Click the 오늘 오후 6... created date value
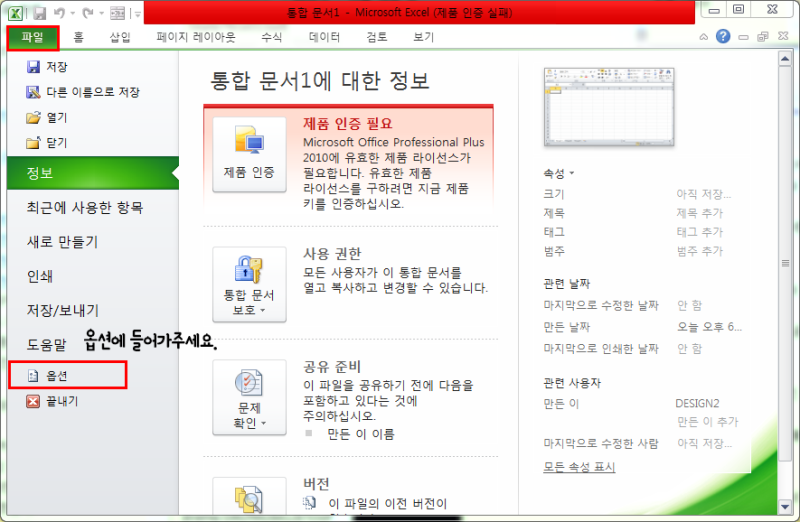Screen dimensions: 800x522 click(x=709, y=327)
